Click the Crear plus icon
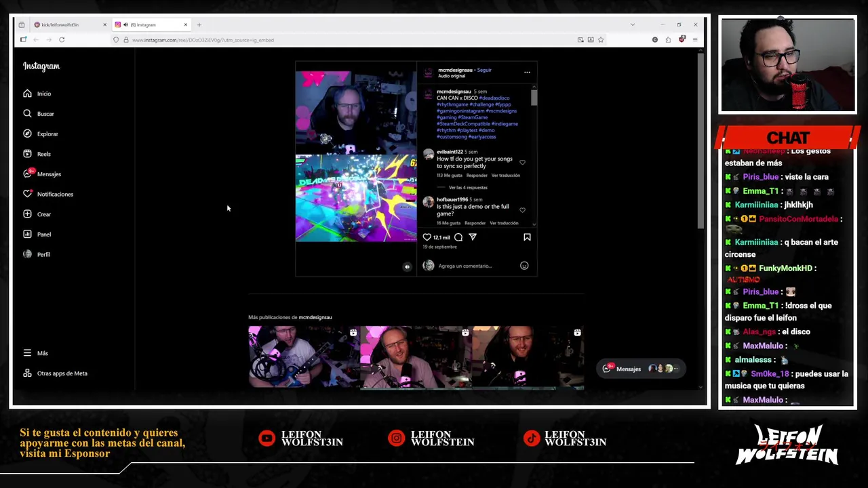This screenshot has width=868, height=488. [x=27, y=214]
